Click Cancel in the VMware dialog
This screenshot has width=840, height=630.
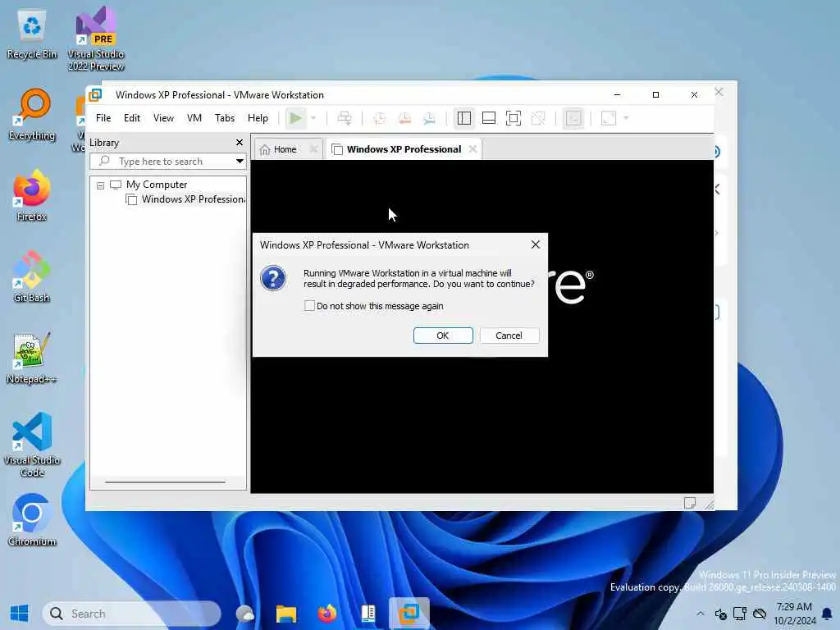pyautogui.click(x=509, y=336)
